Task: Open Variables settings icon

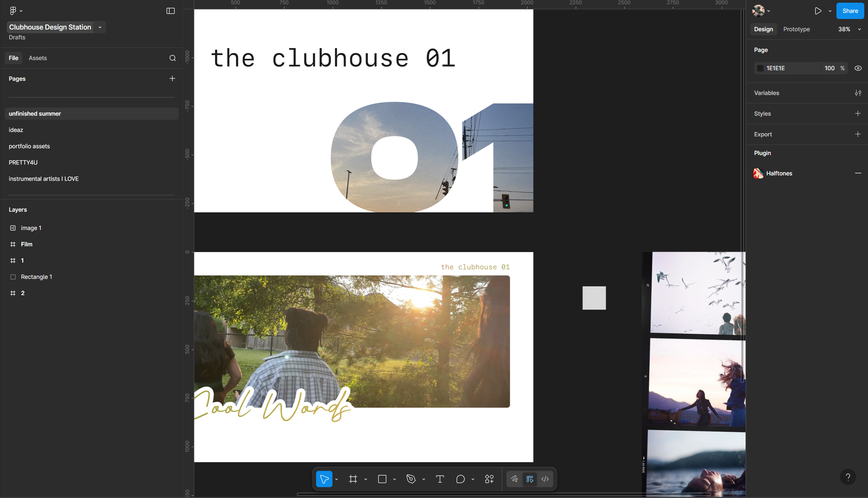Action: pos(858,93)
